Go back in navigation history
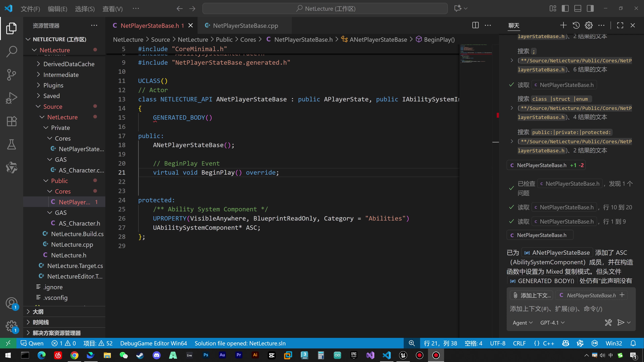This screenshot has height=362, width=644. [x=179, y=9]
